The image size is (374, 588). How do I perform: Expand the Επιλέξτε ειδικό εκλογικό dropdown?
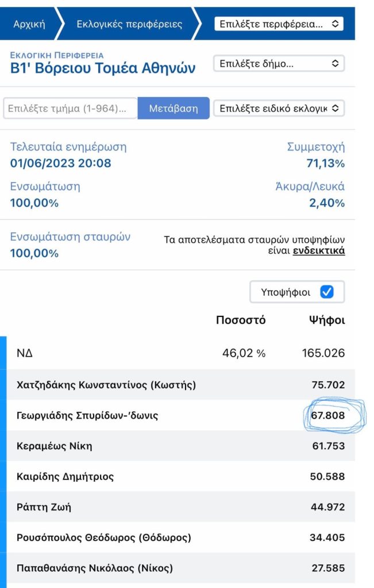(279, 108)
